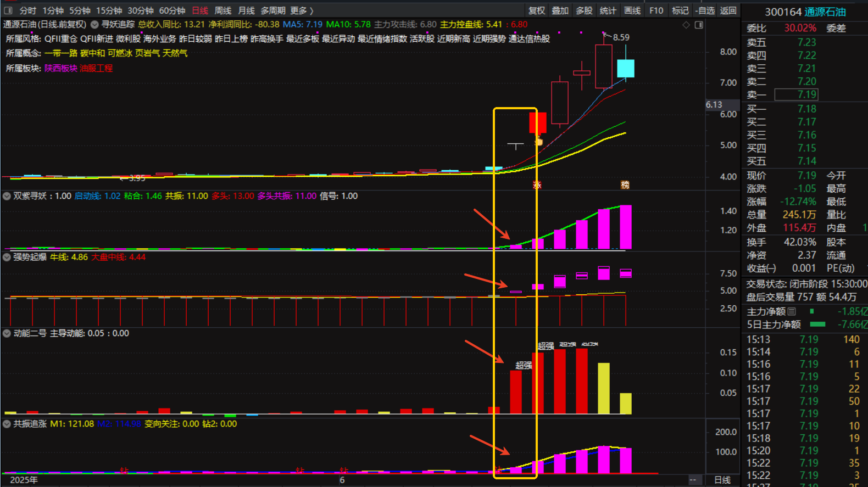Click the red marker icon below chart
The height and width of the screenshot is (487, 868).
537,185
